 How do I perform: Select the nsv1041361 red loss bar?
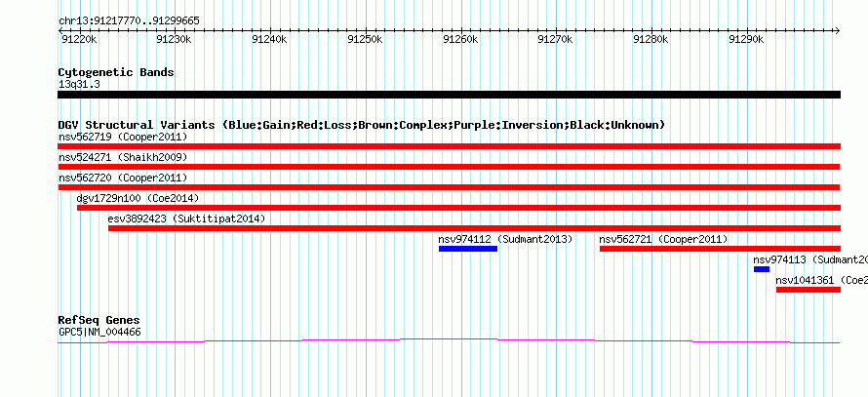click(x=809, y=290)
